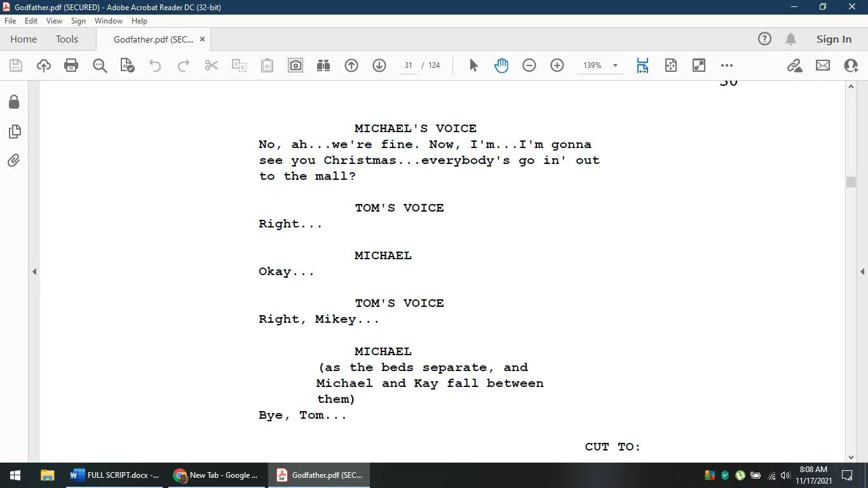Activate the Hand pan tool

[x=501, y=65]
